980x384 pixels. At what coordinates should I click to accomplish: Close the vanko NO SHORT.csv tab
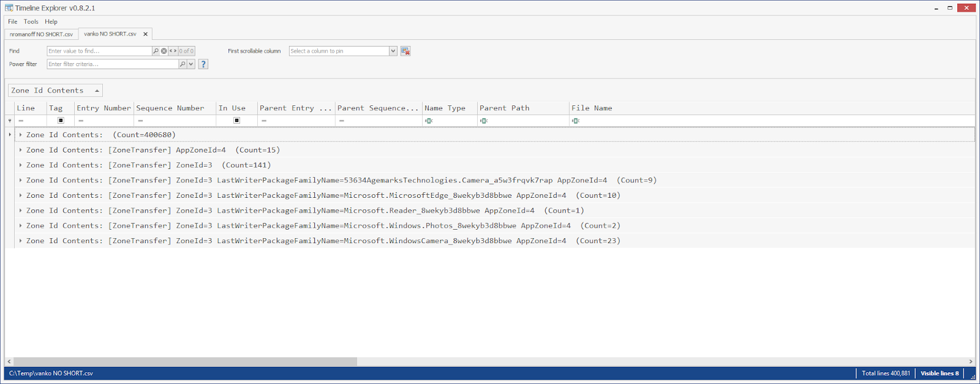pos(145,34)
